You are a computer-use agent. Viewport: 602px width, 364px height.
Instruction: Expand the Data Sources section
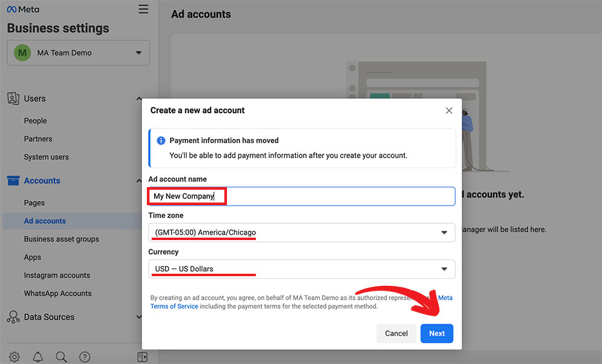point(139,317)
